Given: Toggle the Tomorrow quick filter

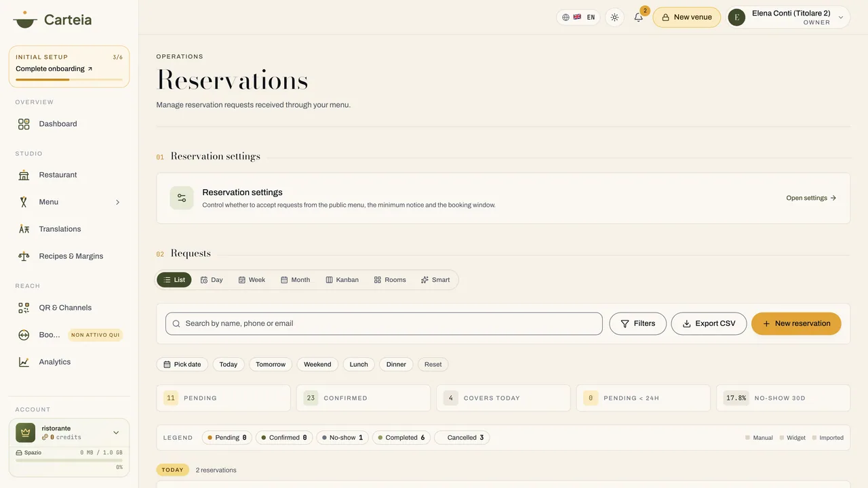Looking at the screenshot, I should click(x=271, y=365).
